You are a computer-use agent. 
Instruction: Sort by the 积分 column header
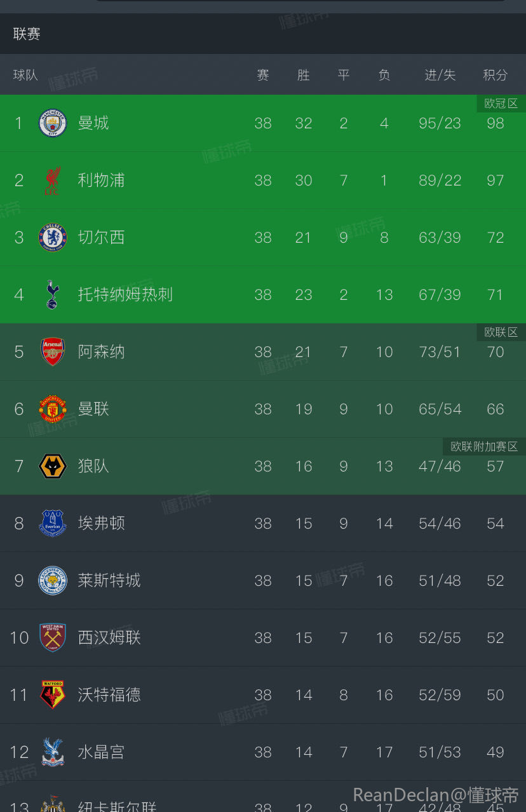495,75
